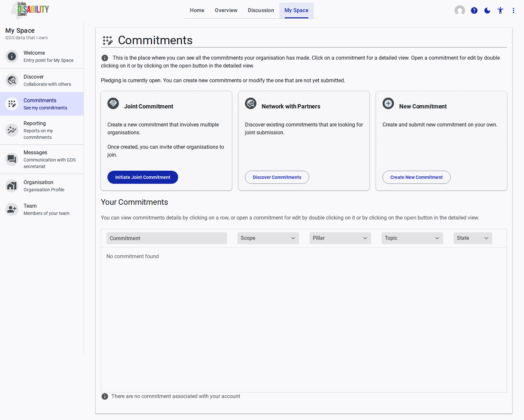Switch to the Overview tab

tap(226, 10)
